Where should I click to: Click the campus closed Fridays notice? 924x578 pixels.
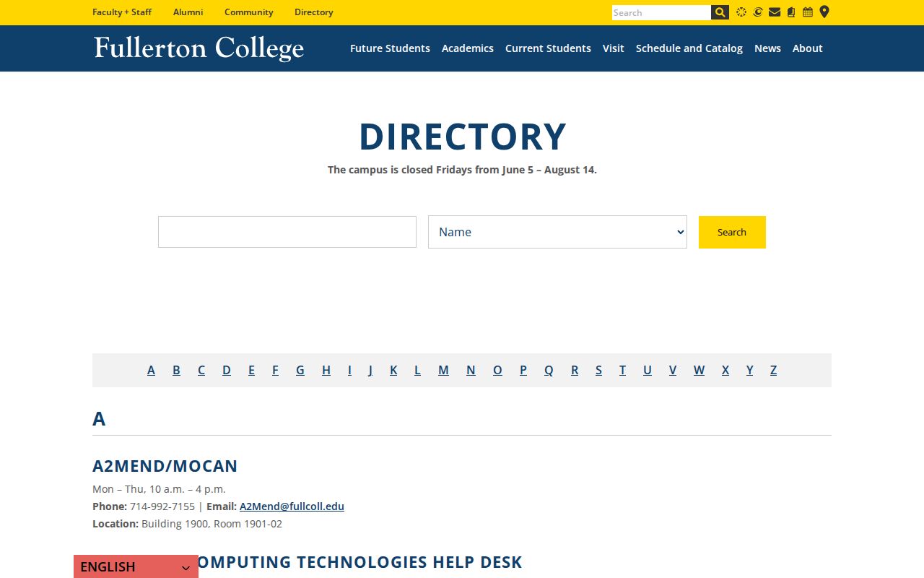pos(462,170)
